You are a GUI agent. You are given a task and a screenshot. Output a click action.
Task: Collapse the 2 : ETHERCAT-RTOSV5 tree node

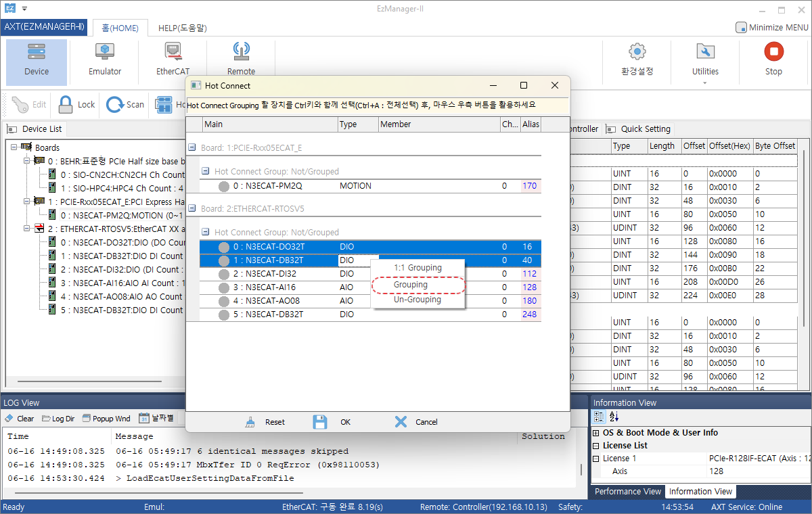tap(26, 229)
